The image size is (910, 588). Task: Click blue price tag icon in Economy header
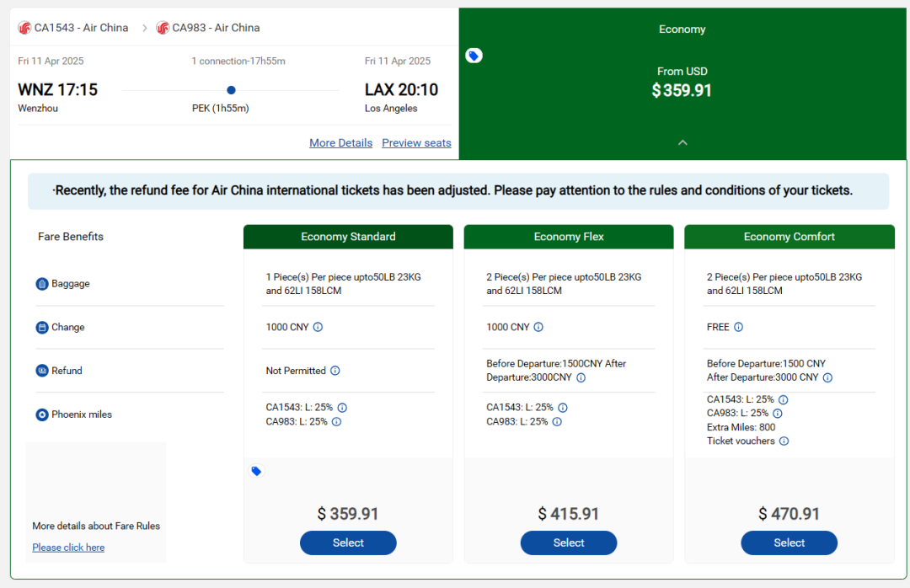[474, 56]
